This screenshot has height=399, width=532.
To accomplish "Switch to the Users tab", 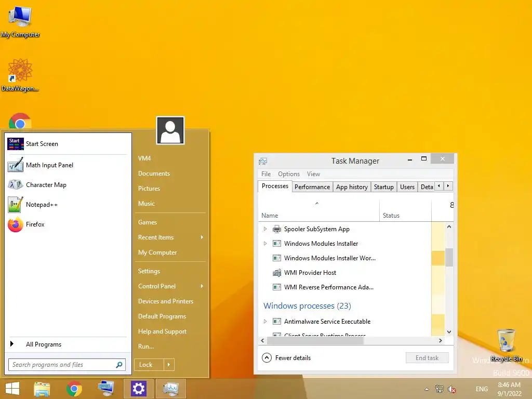I will click(x=407, y=187).
